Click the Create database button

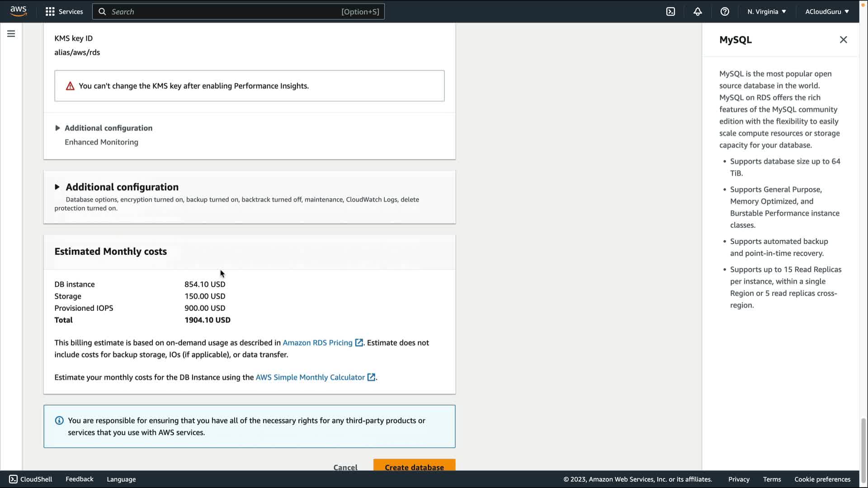tap(414, 466)
